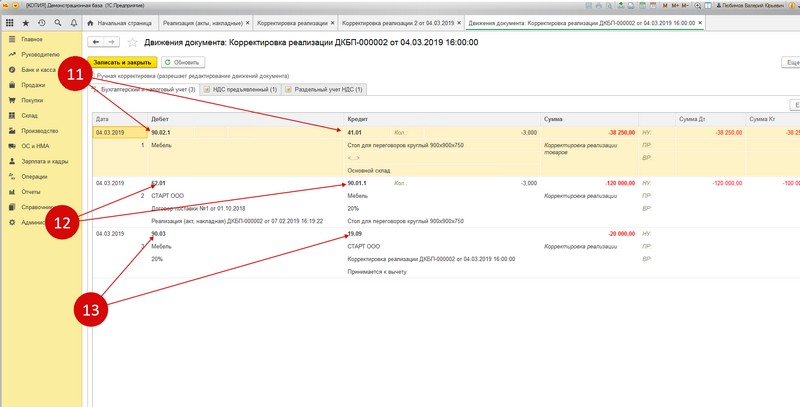Image resolution: width=800 pixels, height=407 pixels.
Task: Click the green-arrow link icon in title bar
Action: 621,5
